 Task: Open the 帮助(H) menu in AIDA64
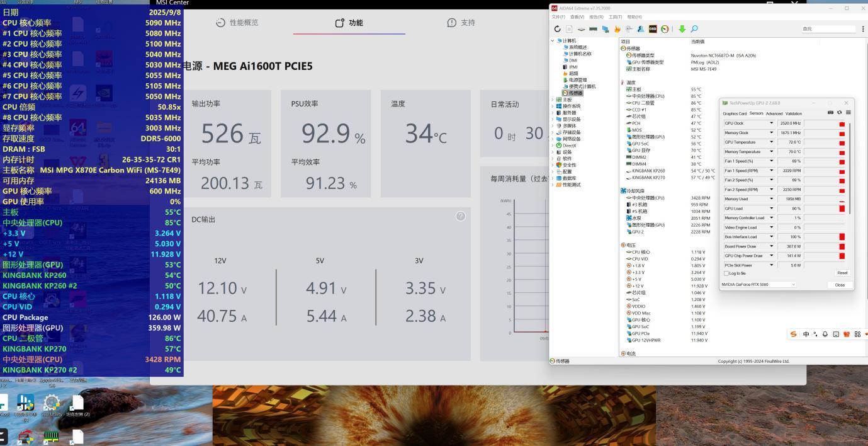[634, 17]
